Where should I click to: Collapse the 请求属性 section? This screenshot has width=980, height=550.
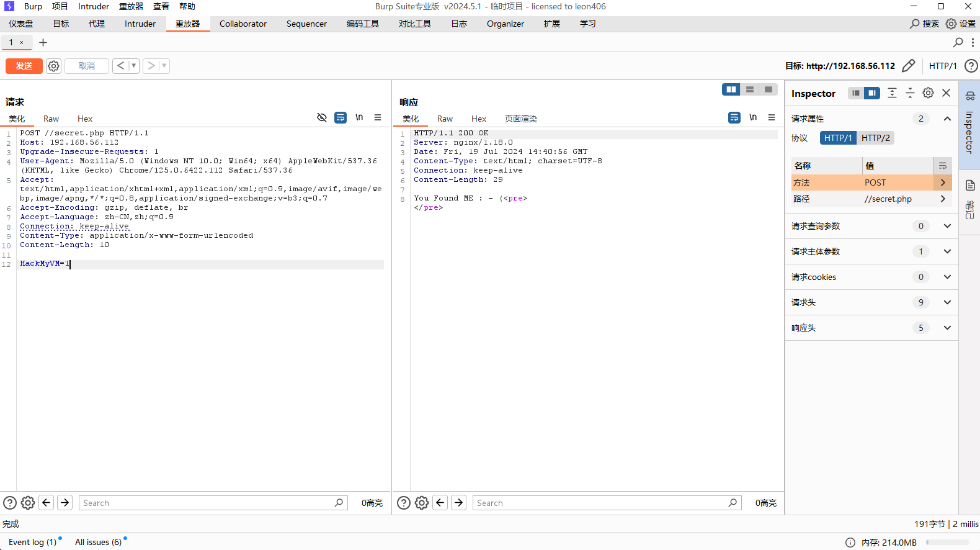pyautogui.click(x=947, y=119)
